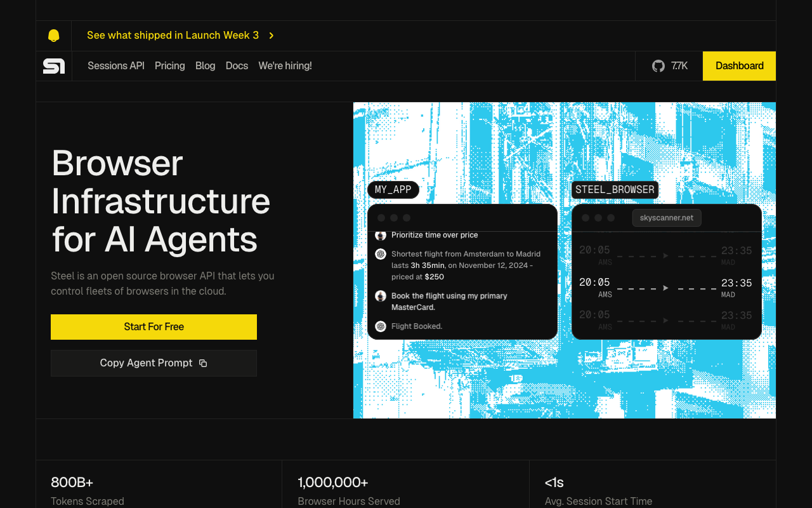Screen dimensions: 812x508
Task: Open the Docs navigation item
Action: 237,66
